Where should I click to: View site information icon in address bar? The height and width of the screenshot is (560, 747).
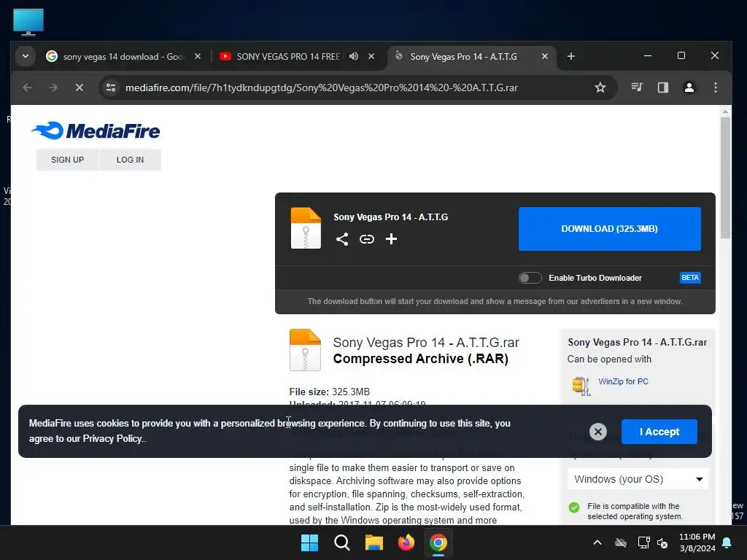click(111, 87)
